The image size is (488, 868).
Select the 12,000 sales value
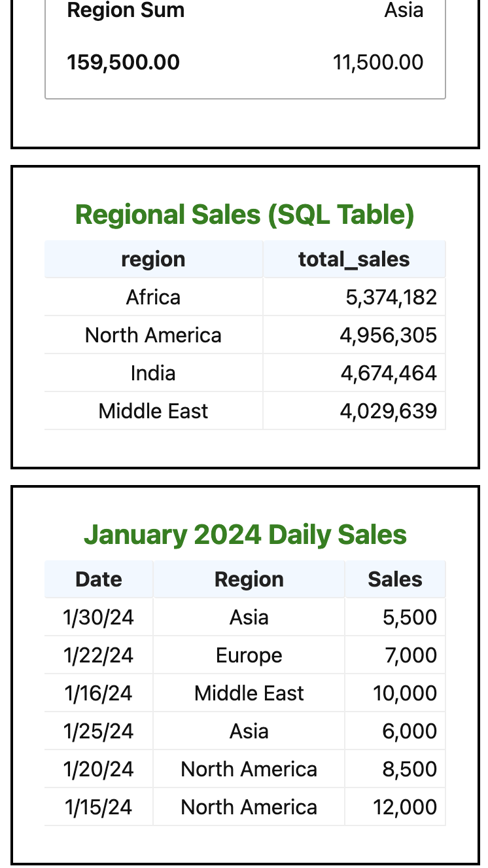405,807
